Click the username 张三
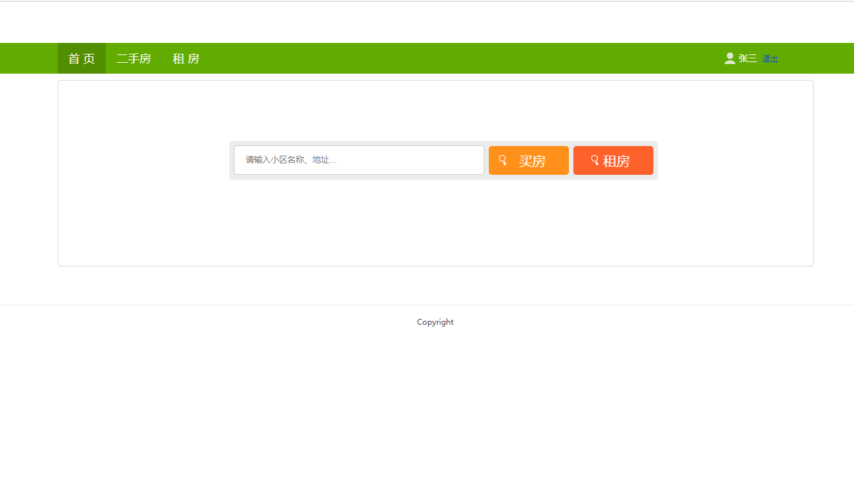 (x=746, y=58)
